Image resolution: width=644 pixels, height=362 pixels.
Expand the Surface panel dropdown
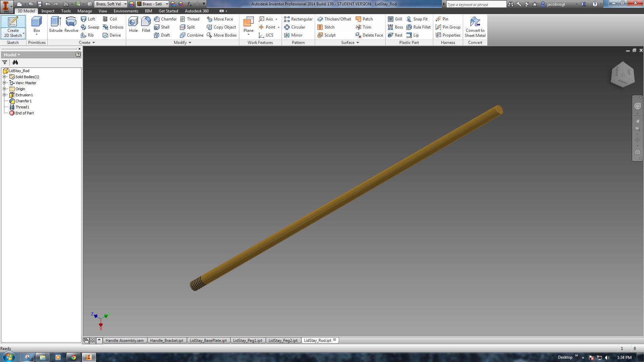tap(350, 43)
